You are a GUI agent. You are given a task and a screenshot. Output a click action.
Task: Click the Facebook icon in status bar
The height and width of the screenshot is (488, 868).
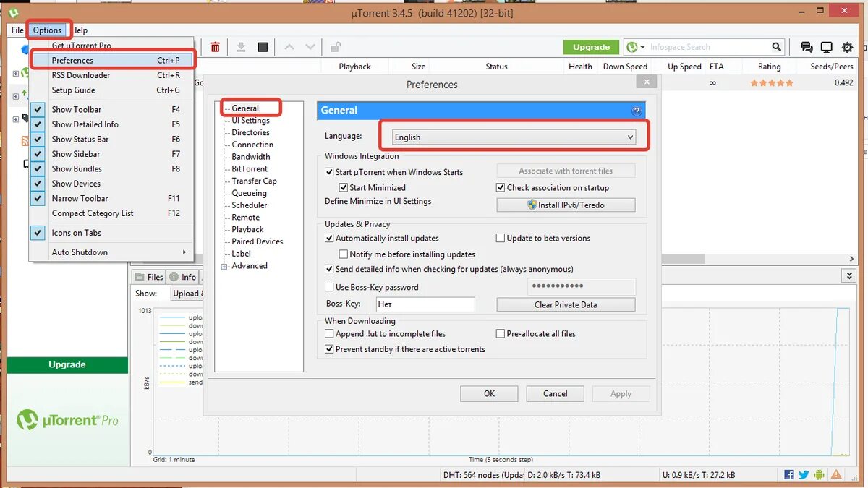click(789, 475)
